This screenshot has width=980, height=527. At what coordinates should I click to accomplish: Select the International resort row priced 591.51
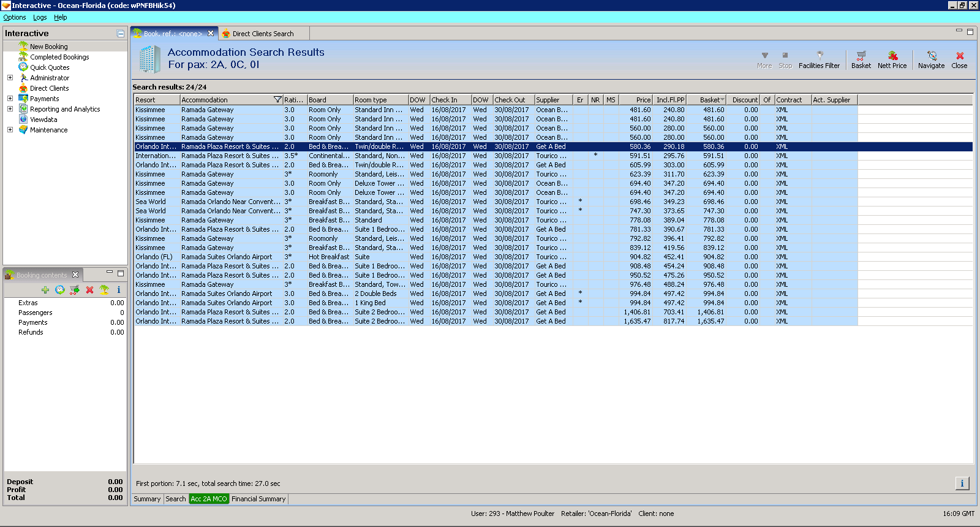coord(554,156)
